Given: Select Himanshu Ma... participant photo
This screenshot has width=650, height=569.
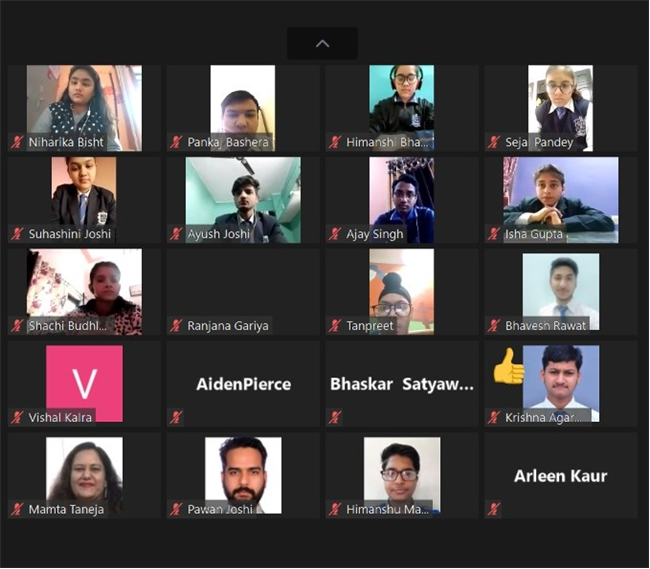Looking at the screenshot, I should [x=402, y=475].
